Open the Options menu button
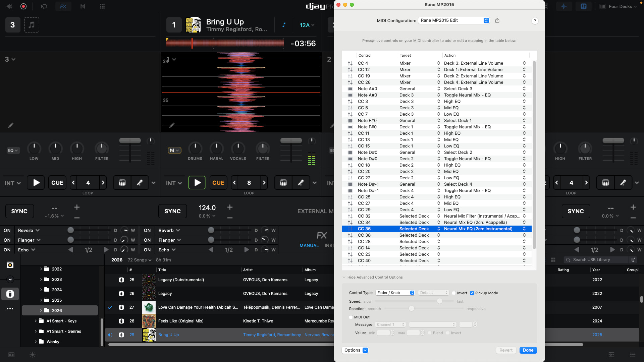Viewport: 644px width, 362px height. (355, 350)
